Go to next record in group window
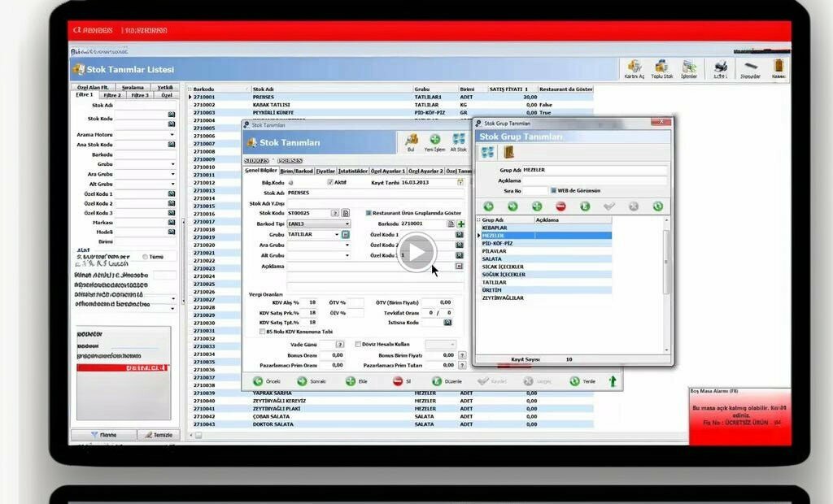 [x=512, y=206]
